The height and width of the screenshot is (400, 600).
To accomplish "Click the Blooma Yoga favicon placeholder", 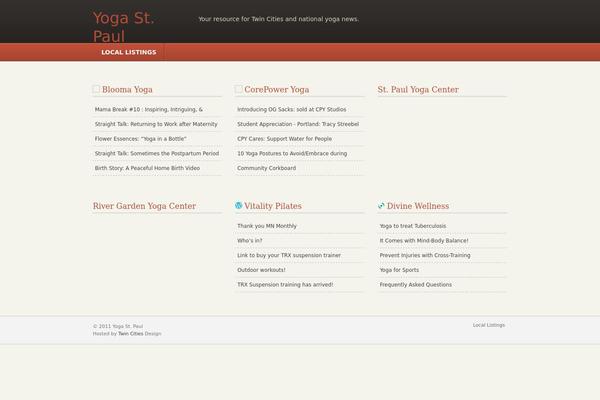I will [96, 89].
